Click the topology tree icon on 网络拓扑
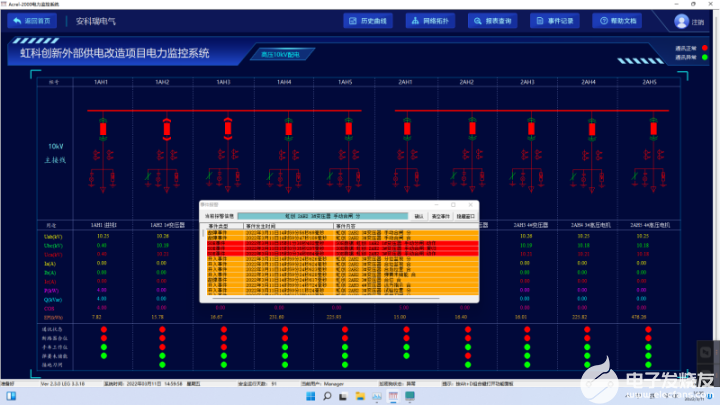This screenshot has height=405, width=720. [415, 21]
